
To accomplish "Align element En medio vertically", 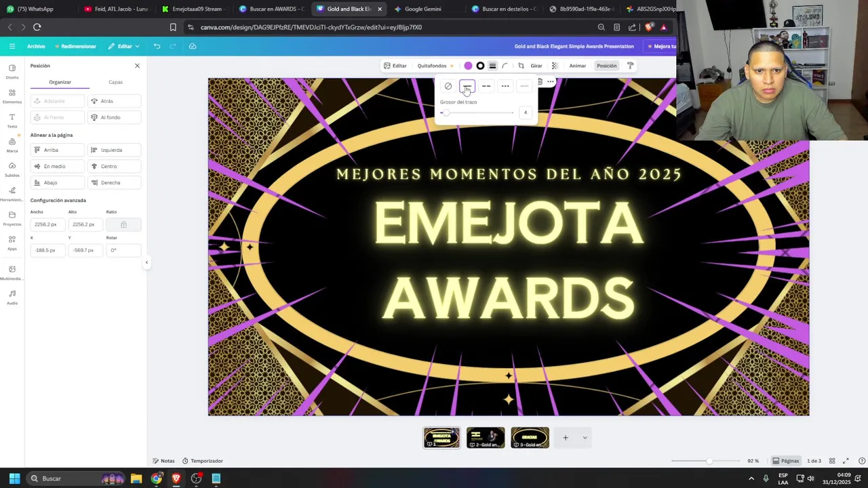I will pos(58,166).
